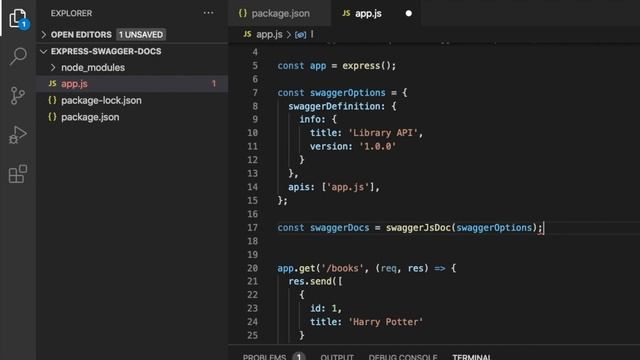
Task: Click the JS icon in the breadcrumb
Action: [247, 34]
